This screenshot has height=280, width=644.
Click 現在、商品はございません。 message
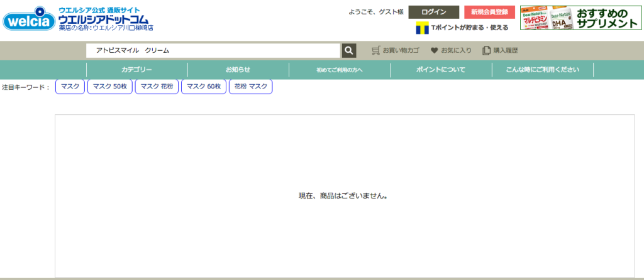point(343,196)
